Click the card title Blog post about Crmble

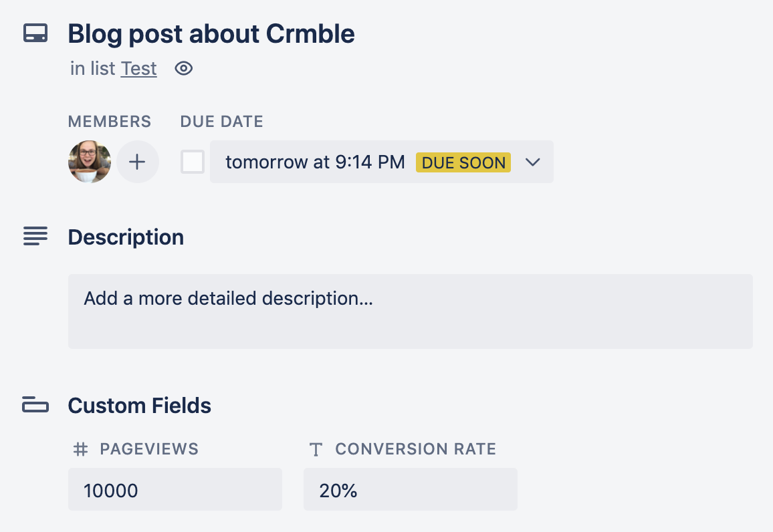point(211,34)
